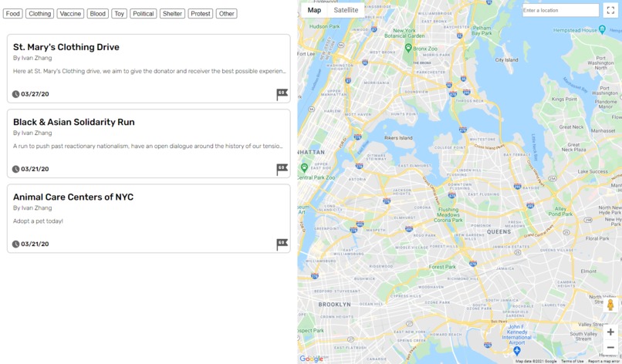Click clock icon beside 03/27/20 date
Viewport: 622px width, 364px height.
tap(15, 94)
